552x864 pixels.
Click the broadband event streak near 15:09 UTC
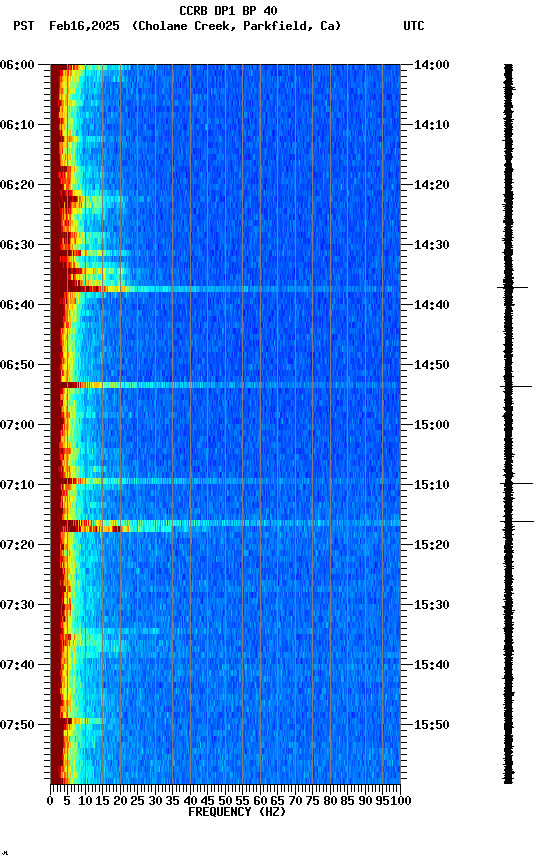225,481
